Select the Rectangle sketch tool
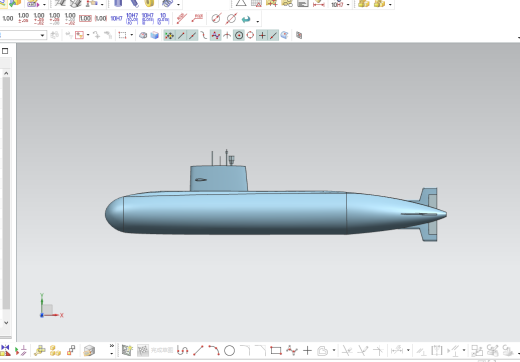This screenshot has width=520, height=362. click(x=276, y=351)
